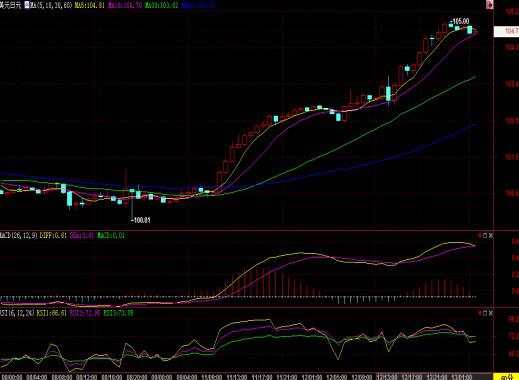Image resolution: width=519 pixels, height=380 pixels.
Task: Click the pink icon at chart top-right corner
Action: pyautogui.click(x=490, y=5)
